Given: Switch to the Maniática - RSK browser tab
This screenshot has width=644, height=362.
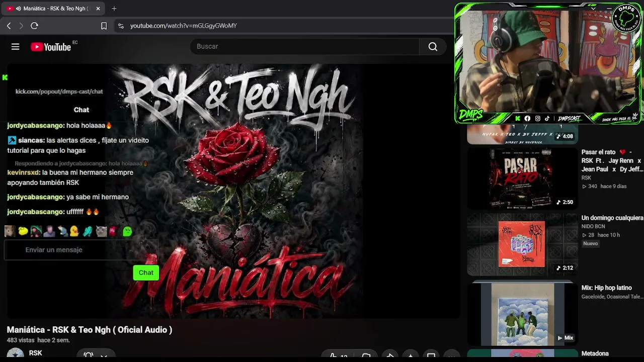Looking at the screenshot, I should (53, 9).
